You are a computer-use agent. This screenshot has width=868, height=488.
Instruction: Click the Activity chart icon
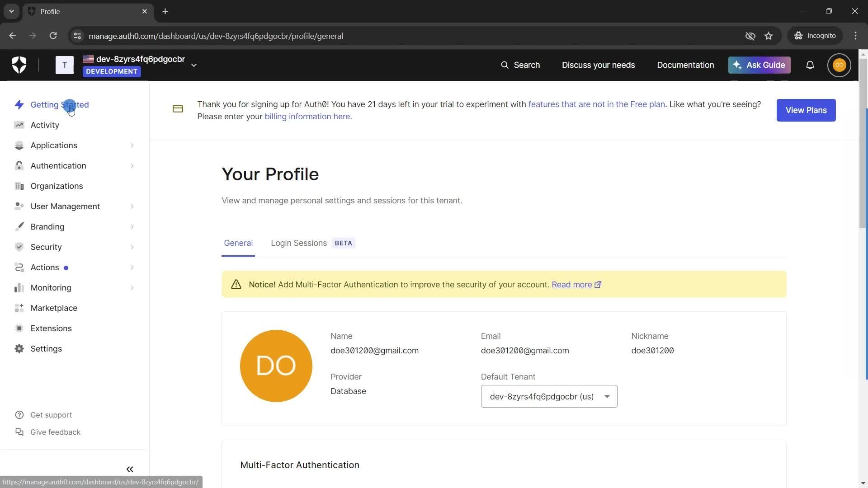(19, 125)
